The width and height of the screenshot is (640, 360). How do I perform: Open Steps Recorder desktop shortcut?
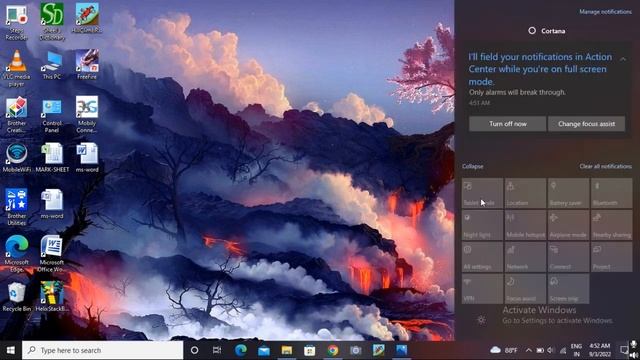[x=16, y=22]
